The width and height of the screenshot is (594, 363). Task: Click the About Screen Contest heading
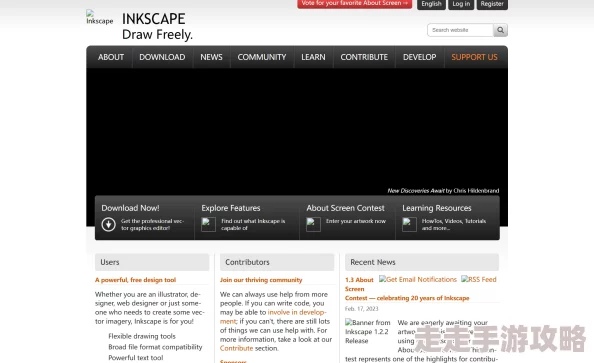coord(345,208)
